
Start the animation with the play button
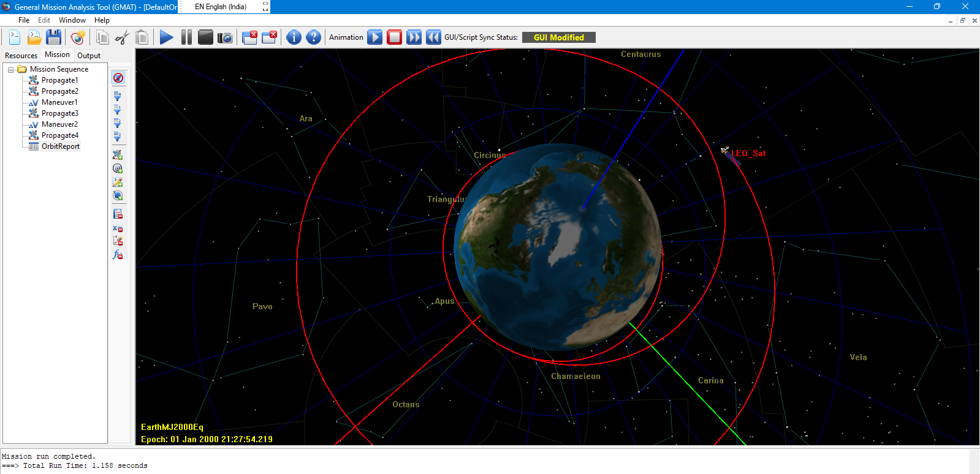[375, 37]
